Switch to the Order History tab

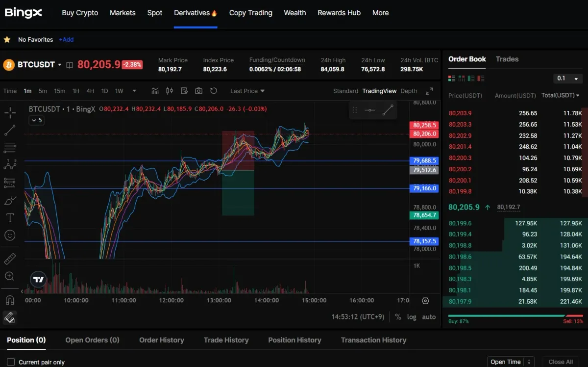click(x=161, y=340)
